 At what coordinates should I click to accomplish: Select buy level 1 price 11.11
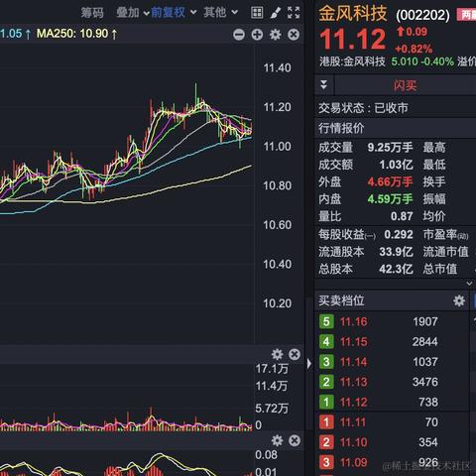point(353,422)
